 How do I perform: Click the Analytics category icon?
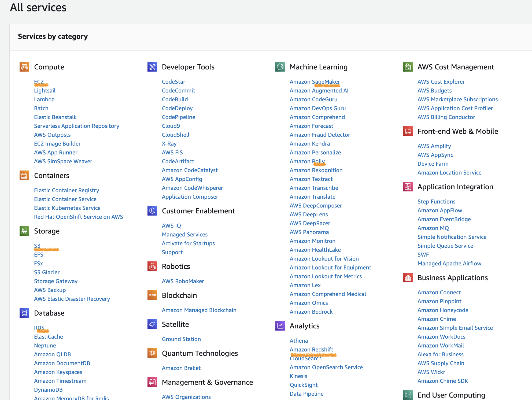[280, 326]
